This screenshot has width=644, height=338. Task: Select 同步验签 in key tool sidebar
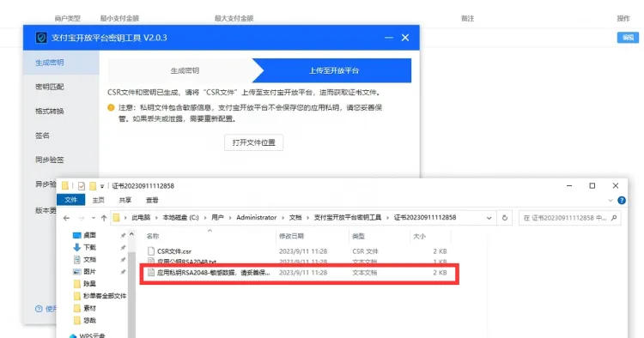tap(49, 160)
